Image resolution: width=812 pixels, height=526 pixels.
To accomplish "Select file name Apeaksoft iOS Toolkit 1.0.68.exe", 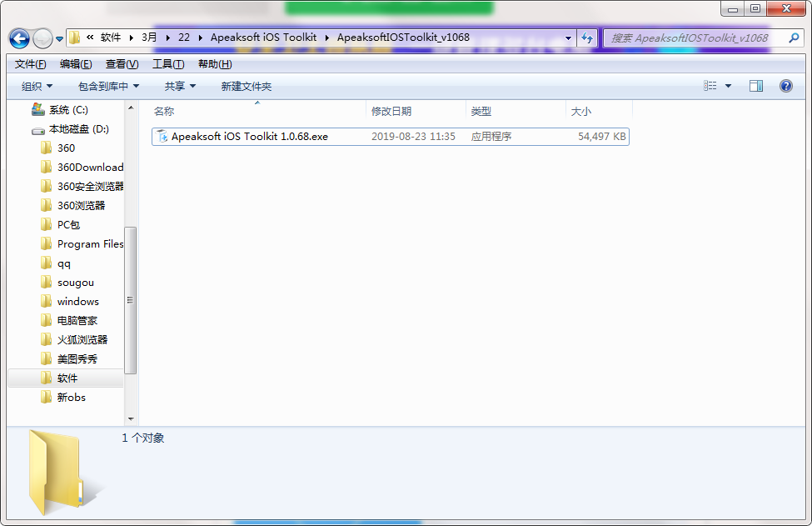I will click(250, 137).
